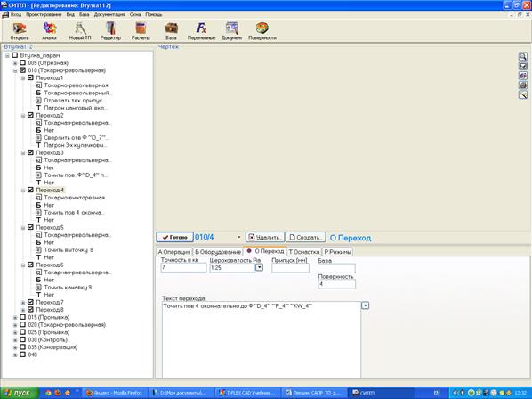Uncheck the Переход 3 checkbox
The height and width of the screenshot is (399, 532).
click(30, 152)
